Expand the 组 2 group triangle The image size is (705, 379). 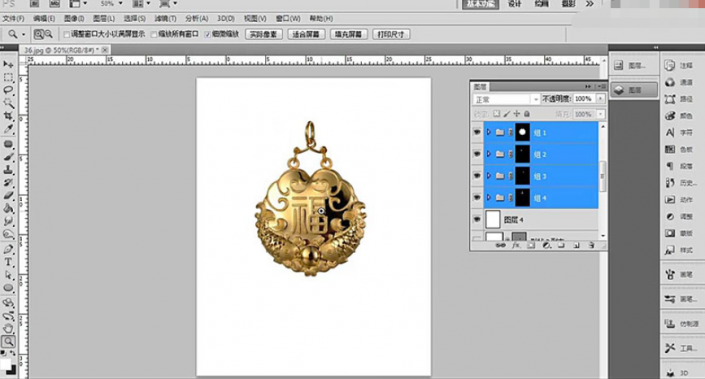[489, 154]
